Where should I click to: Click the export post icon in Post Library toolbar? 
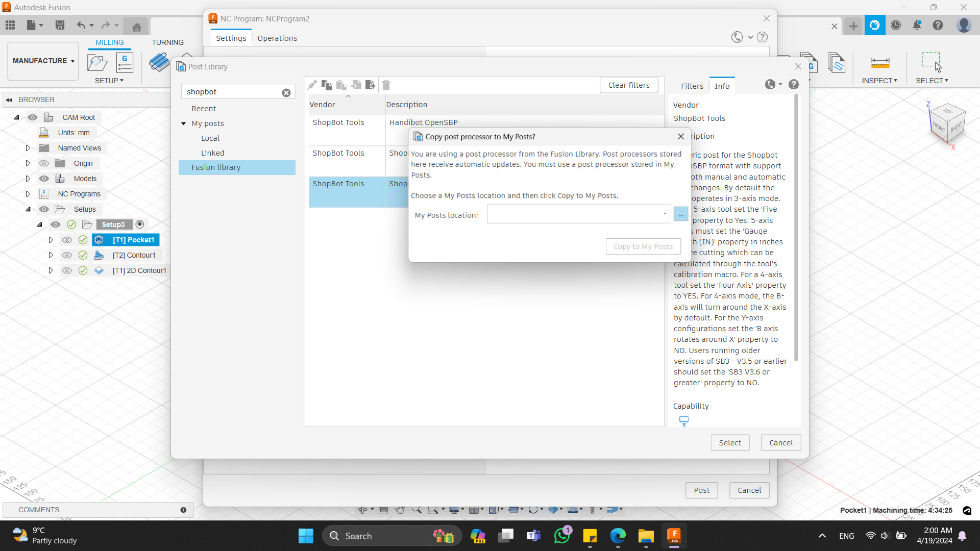371,85
